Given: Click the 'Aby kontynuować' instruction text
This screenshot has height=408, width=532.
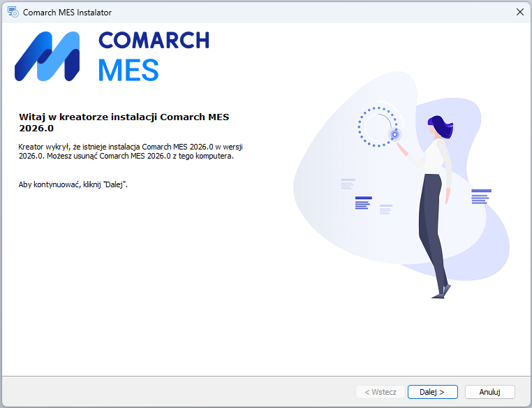Looking at the screenshot, I should (x=73, y=184).
